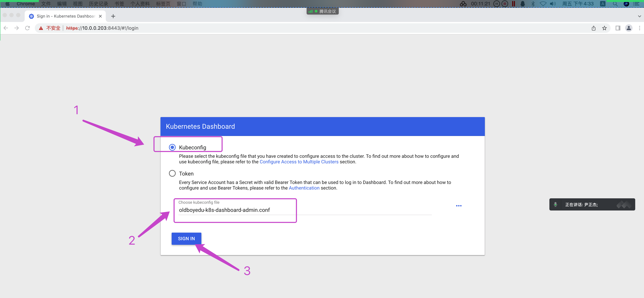Click the three-dots kubeconfig file browse icon
The height and width of the screenshot is (298, 644).
(x=459, y=206)
